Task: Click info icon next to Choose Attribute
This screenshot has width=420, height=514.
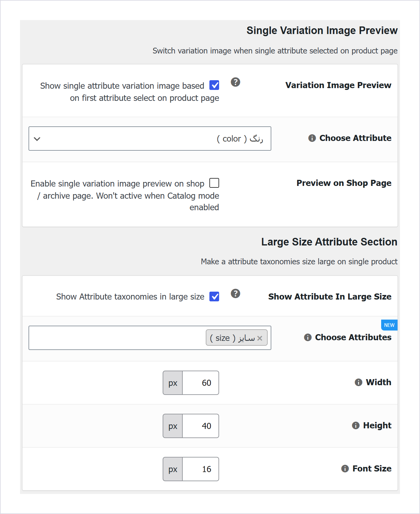Action: (312, 138)
